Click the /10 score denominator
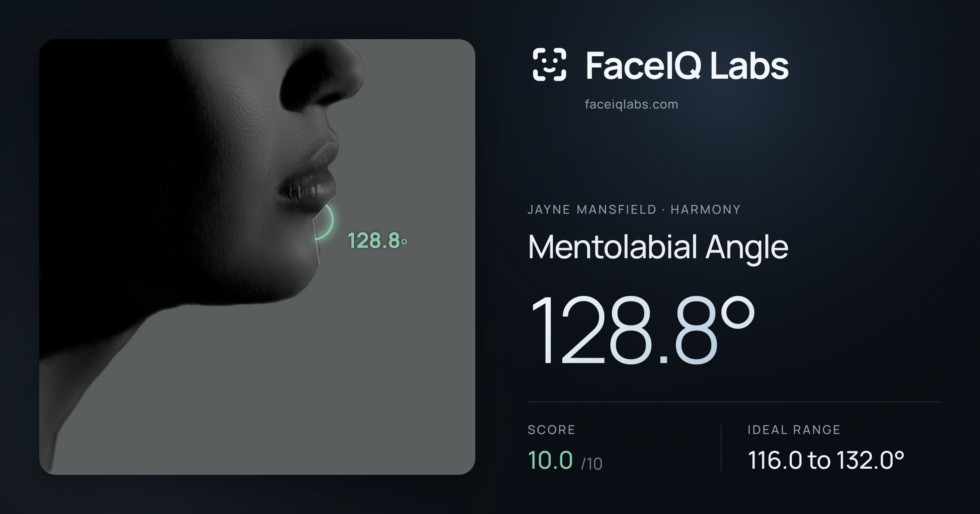The image size is (980, 514). [592, 464]
